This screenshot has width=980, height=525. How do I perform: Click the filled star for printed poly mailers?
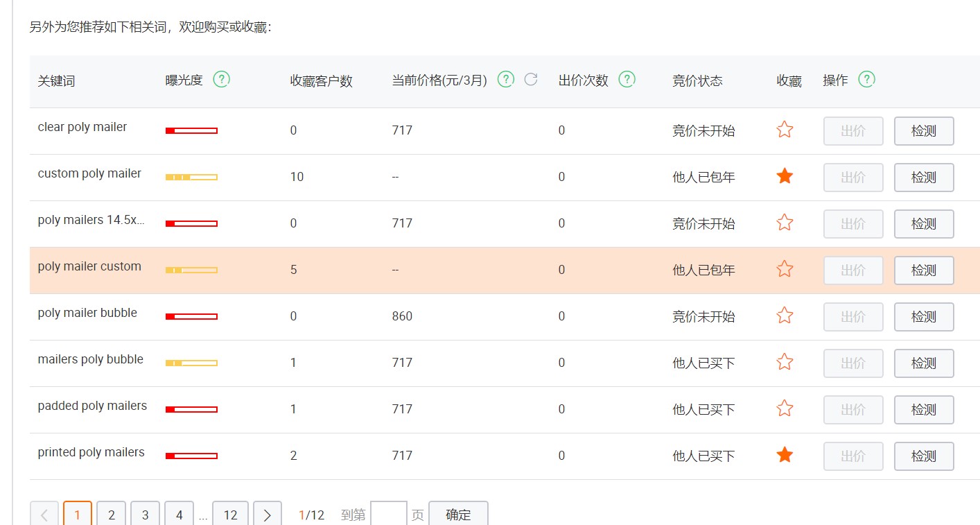point(784,454)
